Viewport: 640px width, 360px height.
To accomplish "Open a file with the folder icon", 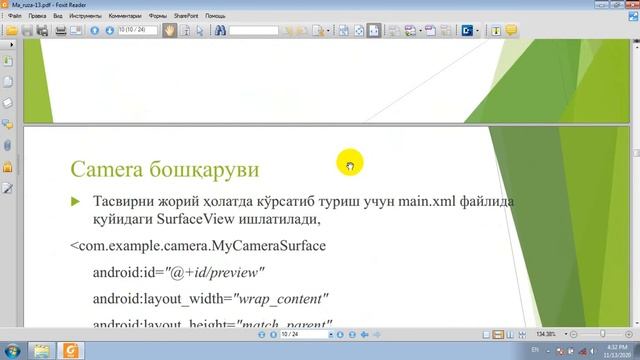I will tap(11, 31).
